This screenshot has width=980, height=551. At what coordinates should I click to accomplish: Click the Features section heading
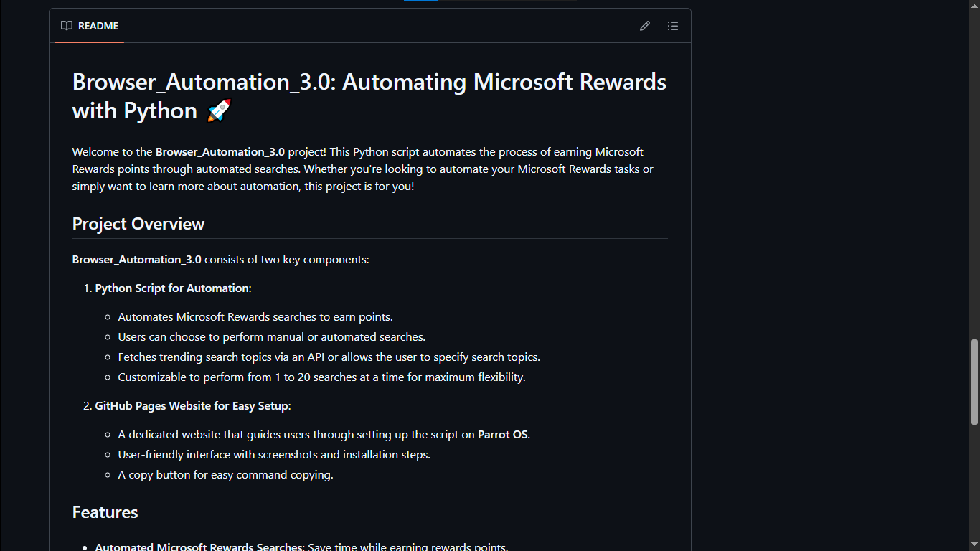coord(105,512)
